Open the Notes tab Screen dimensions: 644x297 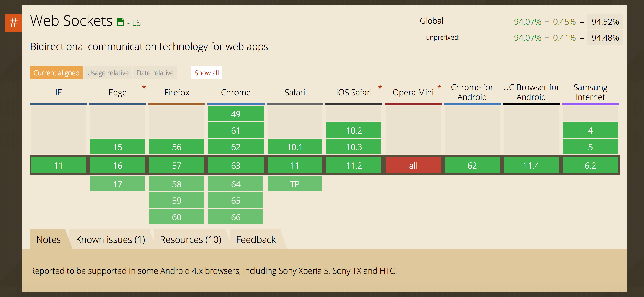coord(49,240)
